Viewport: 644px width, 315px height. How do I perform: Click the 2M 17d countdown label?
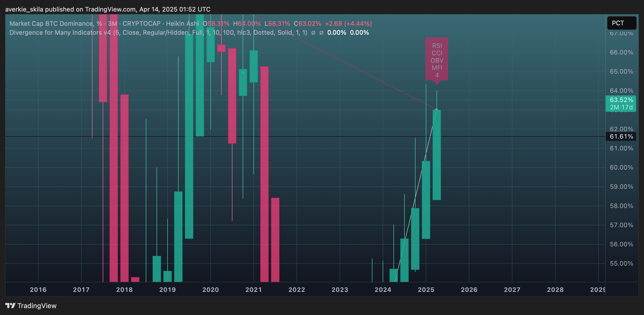(621, 108)
